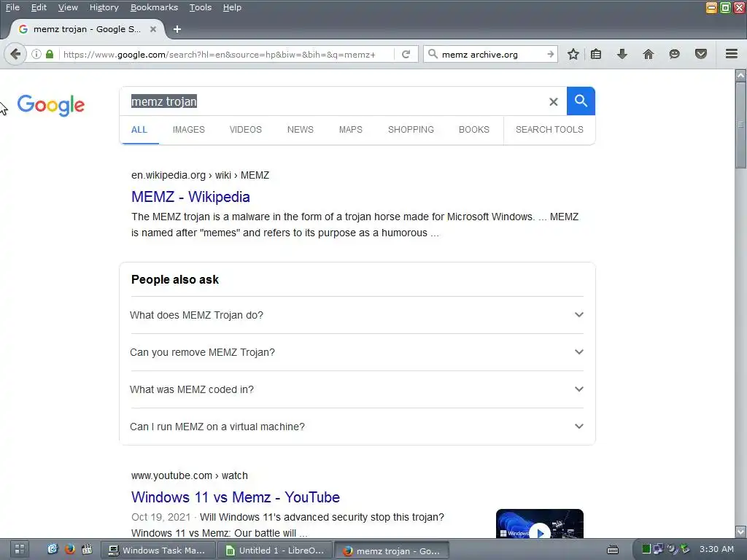The height and width of the screenshot is (560, 747).
Task: Switch to the IMAGES tab
Action: (189, 130)
